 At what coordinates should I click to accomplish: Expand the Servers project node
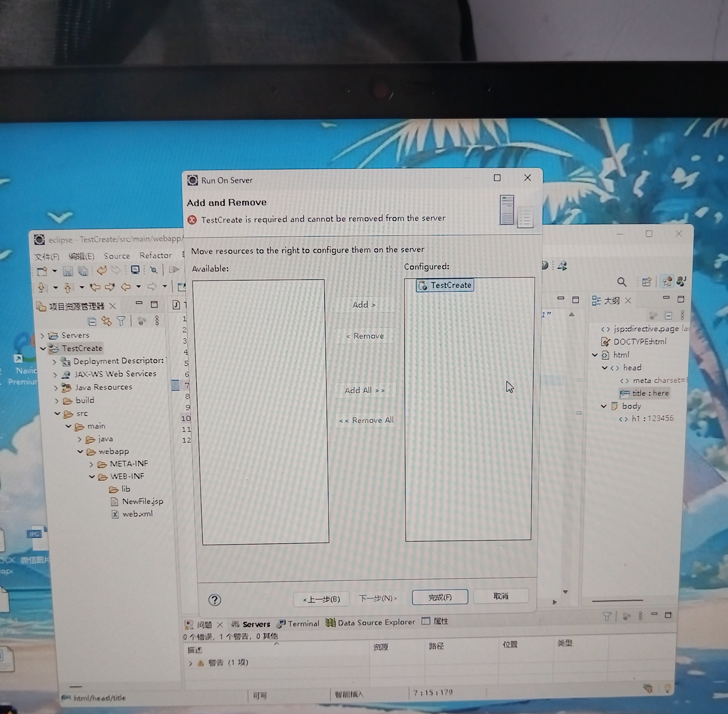point(42,335)
